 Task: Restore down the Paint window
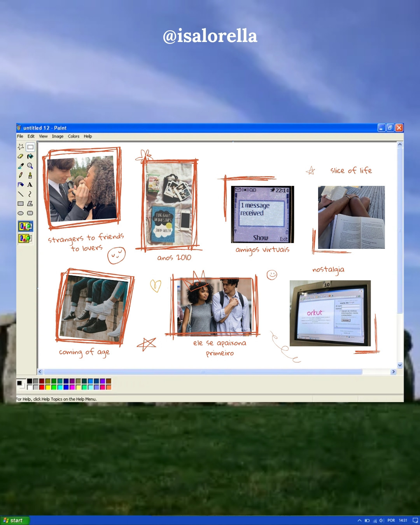click(x=390, y=128)
